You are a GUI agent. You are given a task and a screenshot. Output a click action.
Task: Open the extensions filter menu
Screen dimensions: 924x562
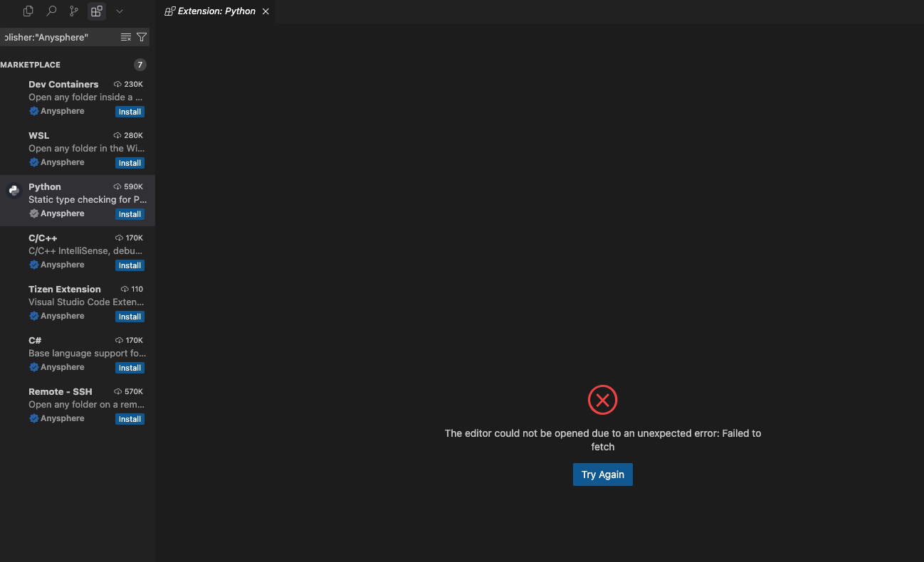[142, 37]
